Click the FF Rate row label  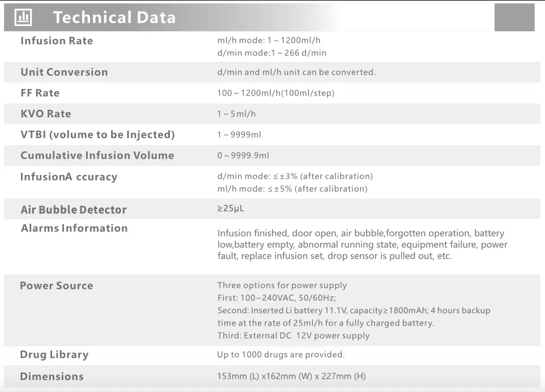40,93
